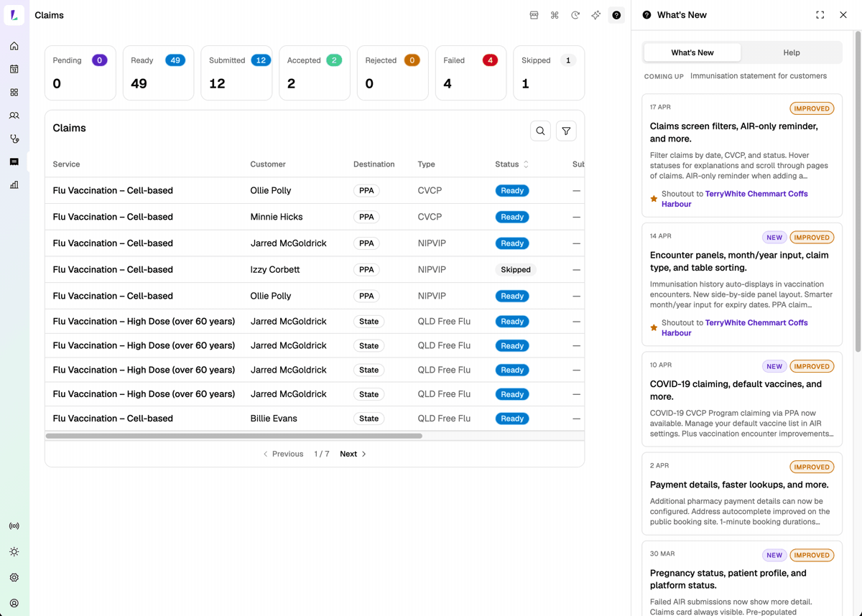Click the Destination column header
The width and height of the screenshot is (862, 616).
click(x=374, y=164)
